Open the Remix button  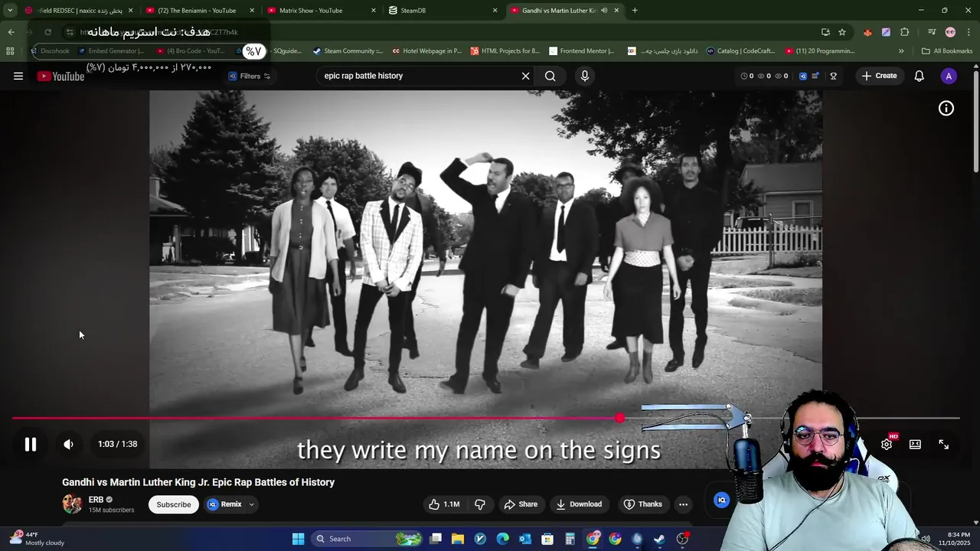[x=225, y=504]
